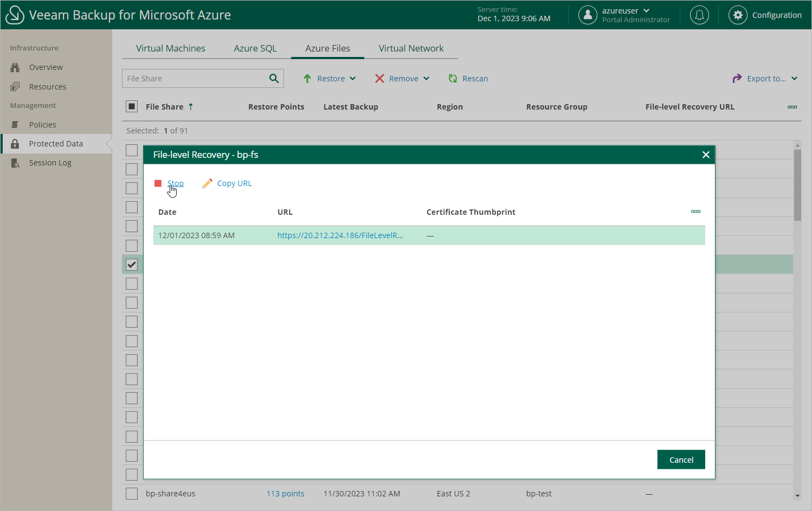Click the Veeam logo icon

click(15, 15)
